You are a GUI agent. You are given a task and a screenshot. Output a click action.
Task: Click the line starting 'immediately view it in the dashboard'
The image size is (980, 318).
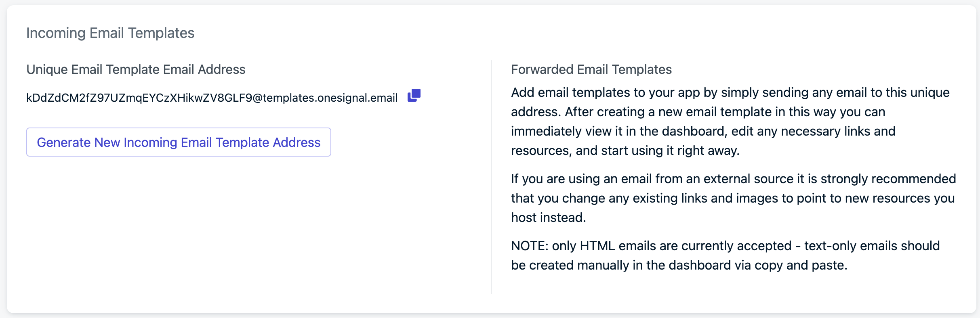(703, 131)
